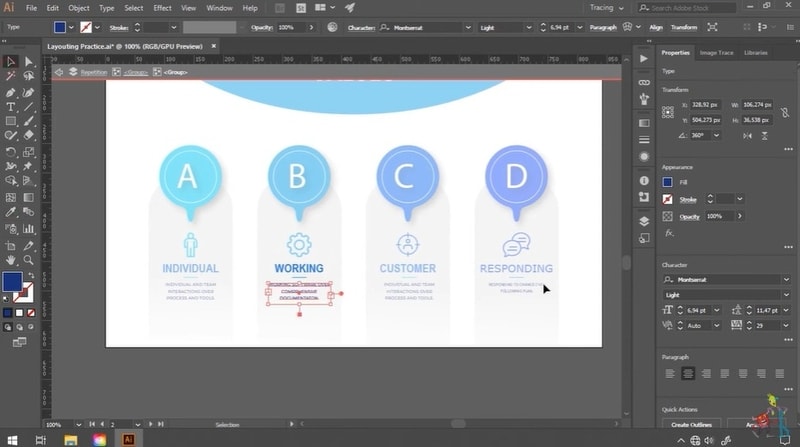The image size is (800, 447).
Task: Open the rotation angle 360° dropdown
Action: [718, 135]
